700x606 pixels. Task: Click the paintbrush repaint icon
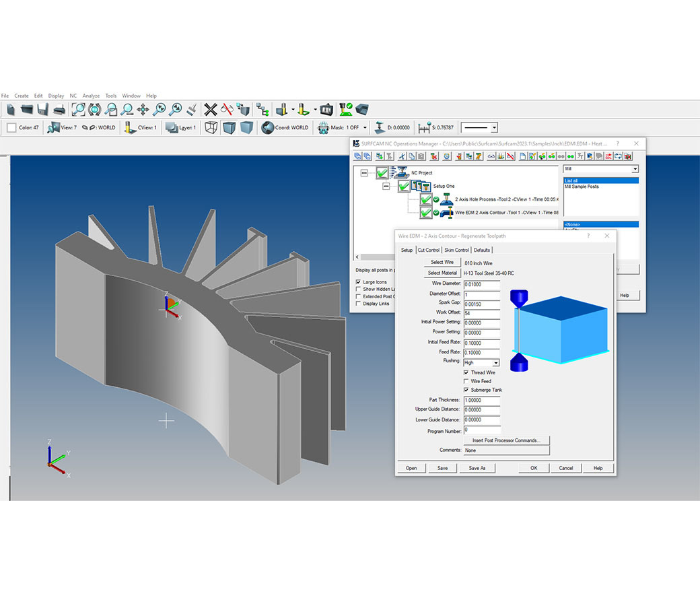coord(192,109)
